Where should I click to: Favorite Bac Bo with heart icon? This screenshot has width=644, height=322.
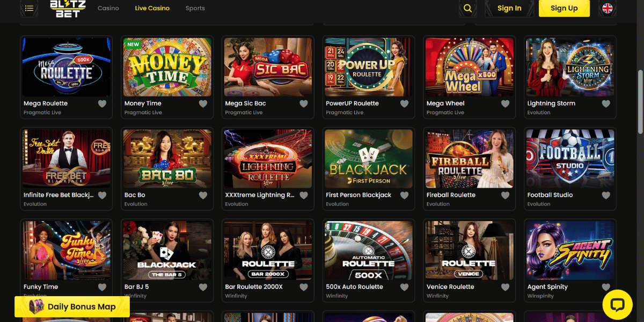(x=203, y=195)
